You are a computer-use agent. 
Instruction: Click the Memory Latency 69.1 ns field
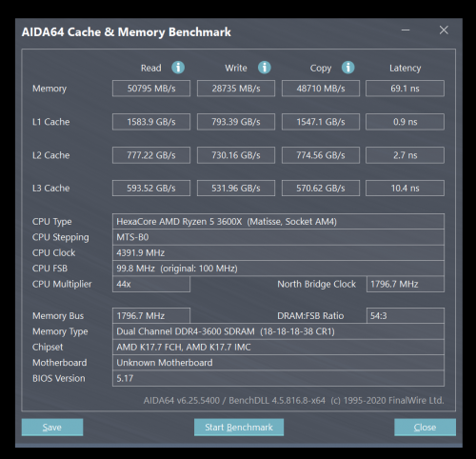coord(405,89)
